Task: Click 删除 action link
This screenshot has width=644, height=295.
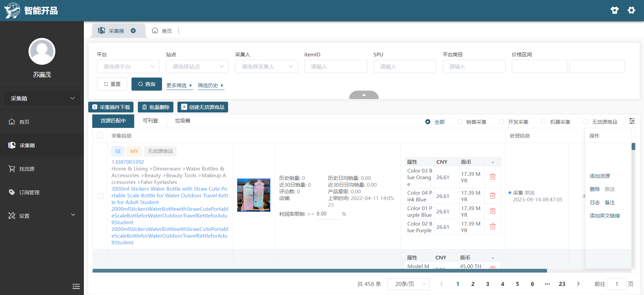Action: 595,189
